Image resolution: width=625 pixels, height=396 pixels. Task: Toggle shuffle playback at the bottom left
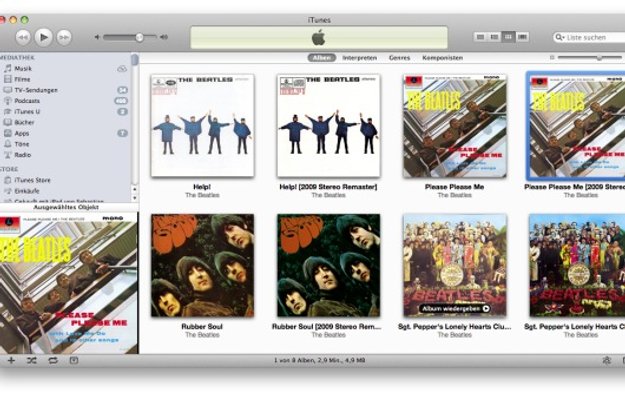coord(31,361)
